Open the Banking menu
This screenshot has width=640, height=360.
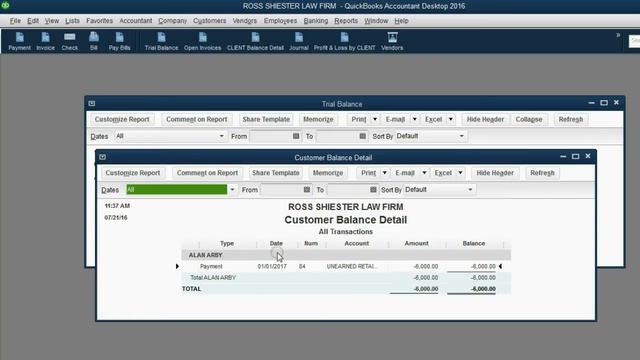click(x=316, y=21)
